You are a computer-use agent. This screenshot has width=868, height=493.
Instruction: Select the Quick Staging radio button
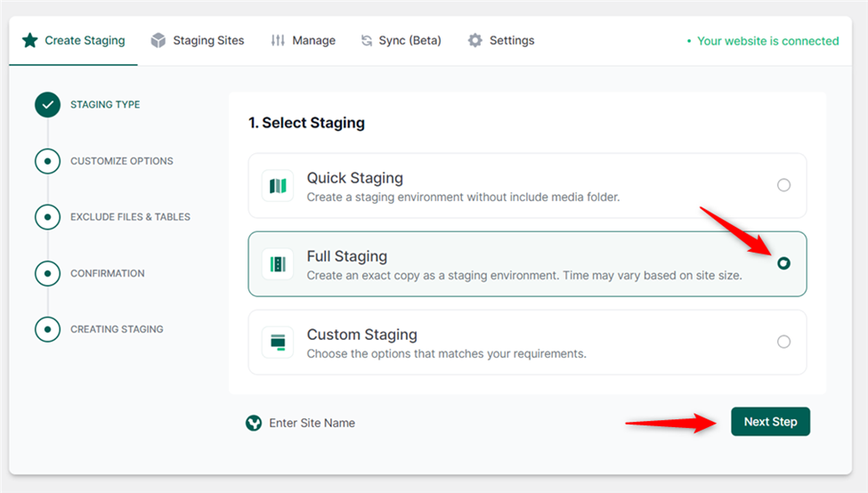783,185
